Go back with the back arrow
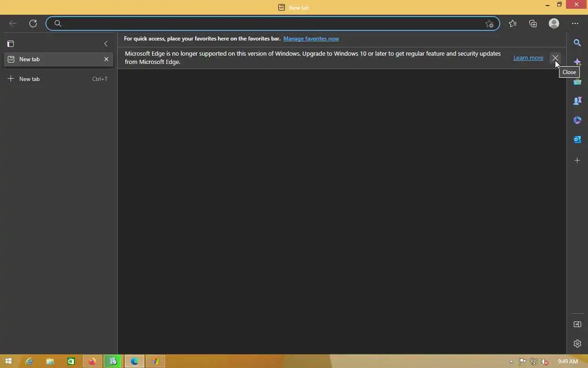588x368 pixels. coord(13,23)
